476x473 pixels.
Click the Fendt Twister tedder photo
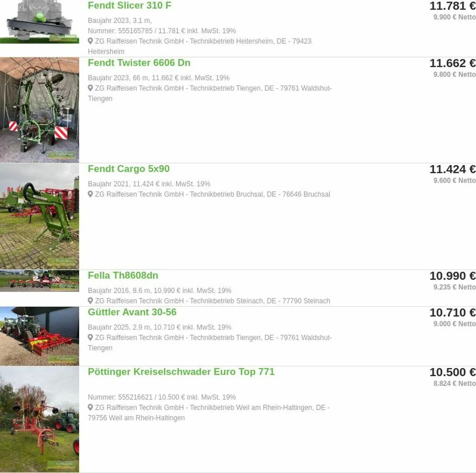click(x=40, y=110)
